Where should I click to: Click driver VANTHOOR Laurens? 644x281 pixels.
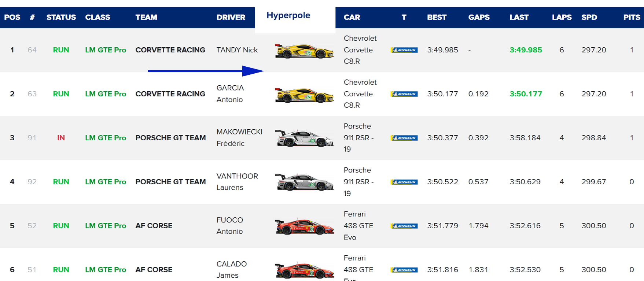pos(237,182)
